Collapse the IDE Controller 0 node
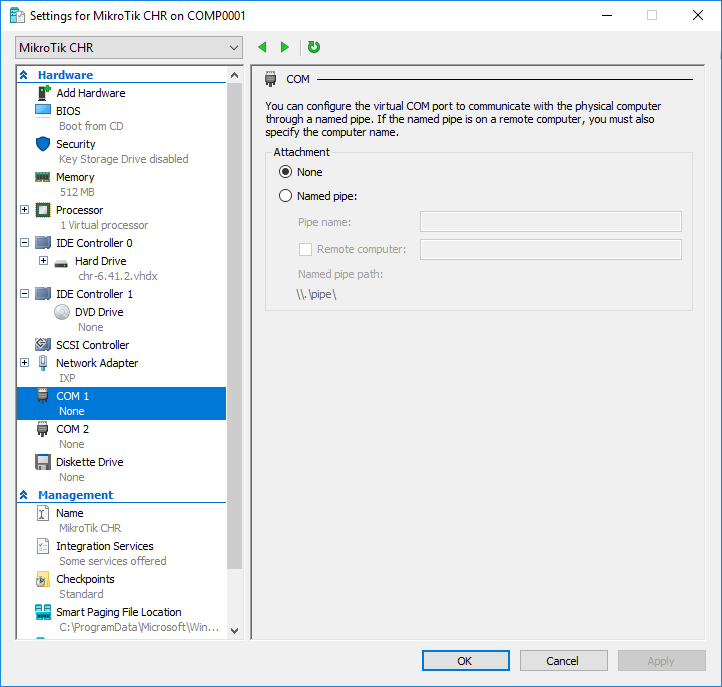 (x=24, y=243)
